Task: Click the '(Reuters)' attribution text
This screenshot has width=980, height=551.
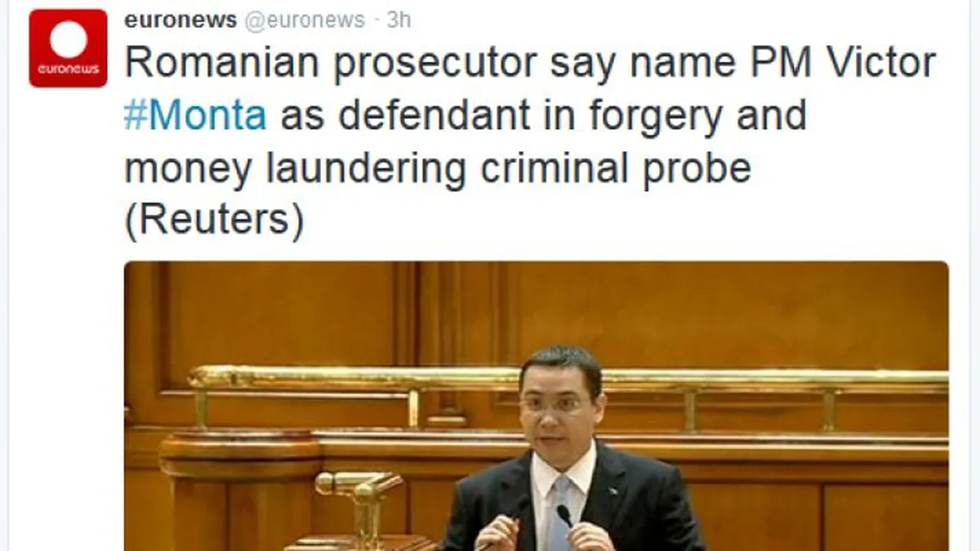Action: (x=214, y=221)
